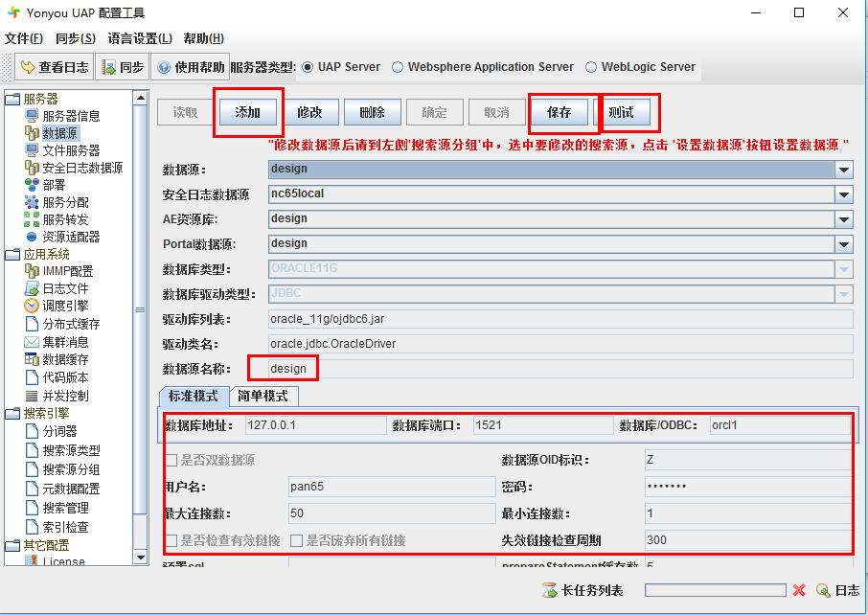Image resolution: width=868 pixels, height=615 pixels.
Task: Expand the 数据源 dropdown list
Action: coord(844,170)
